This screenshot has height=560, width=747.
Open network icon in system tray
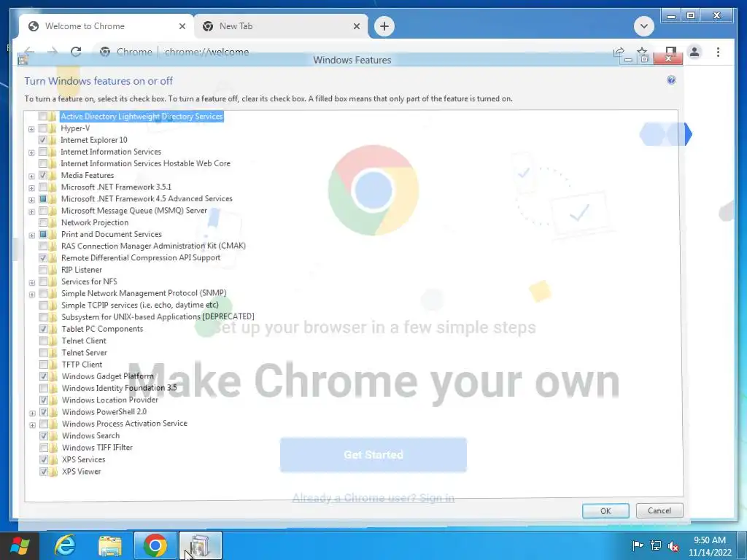pyautogui.click(x=656, y=545)
